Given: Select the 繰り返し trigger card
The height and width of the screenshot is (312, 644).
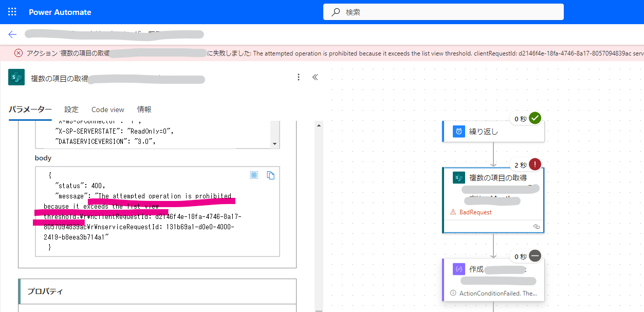Looking at the screenshot, I should (x=493, y=131).
